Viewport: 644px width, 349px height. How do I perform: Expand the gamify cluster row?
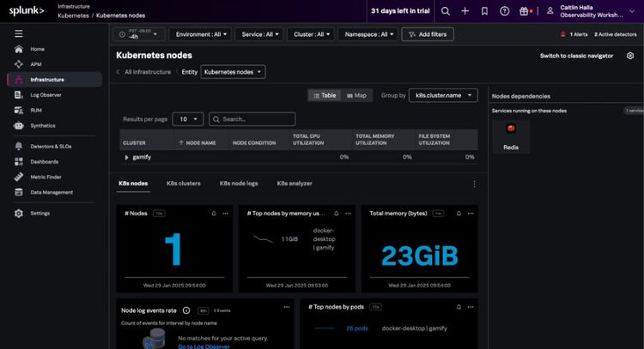(127, 158)
